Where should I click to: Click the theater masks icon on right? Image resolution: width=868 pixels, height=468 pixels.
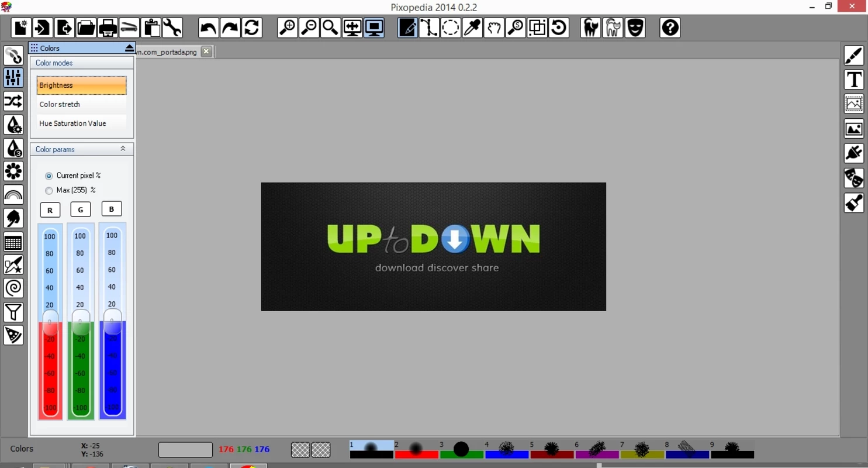click(854, 178)
